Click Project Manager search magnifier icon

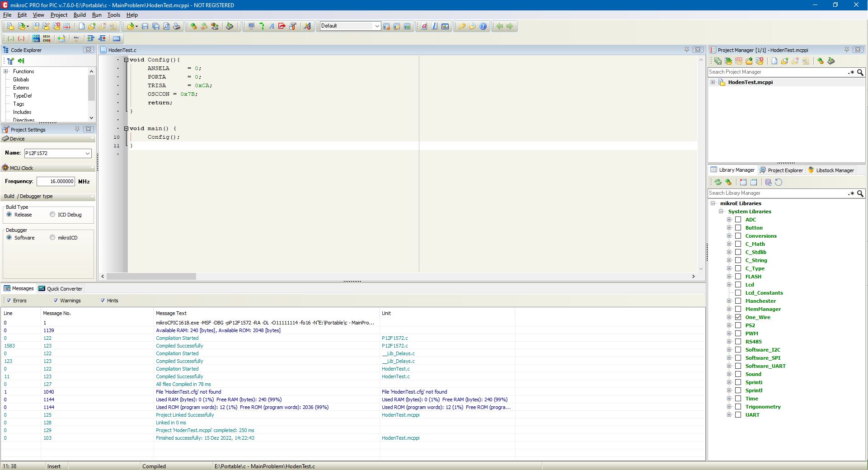click(x=860, y=72)
